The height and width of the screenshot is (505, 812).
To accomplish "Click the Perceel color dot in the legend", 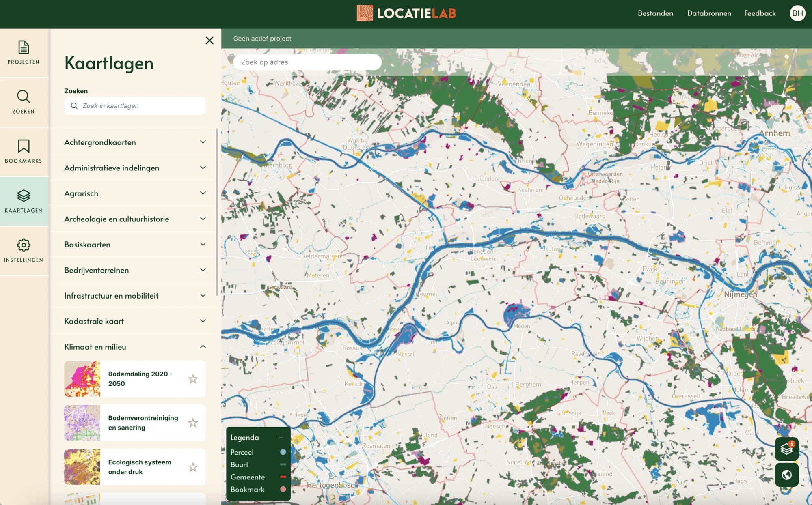I will pyautogui.click(x=283, y=452).
